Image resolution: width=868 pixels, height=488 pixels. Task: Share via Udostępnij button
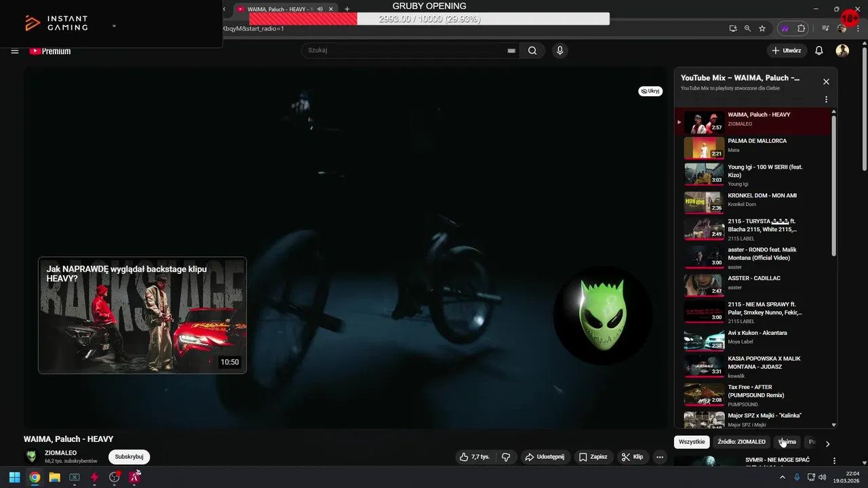(545, 457)
